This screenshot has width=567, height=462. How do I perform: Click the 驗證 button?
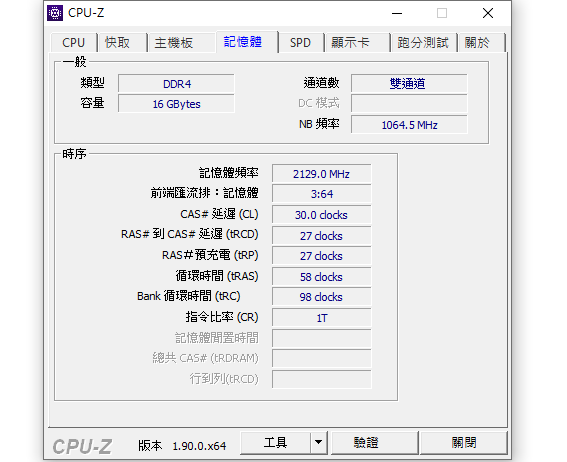(x=374, y=442)
